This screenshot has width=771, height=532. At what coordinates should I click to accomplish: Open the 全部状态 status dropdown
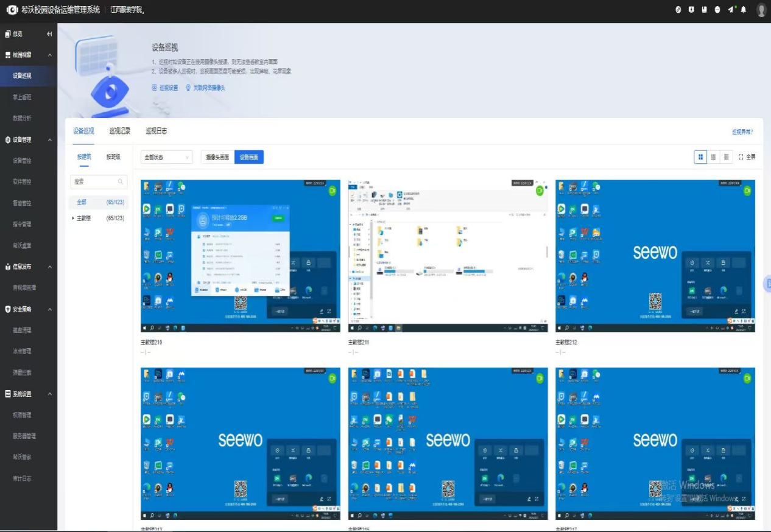pos(167,157)
